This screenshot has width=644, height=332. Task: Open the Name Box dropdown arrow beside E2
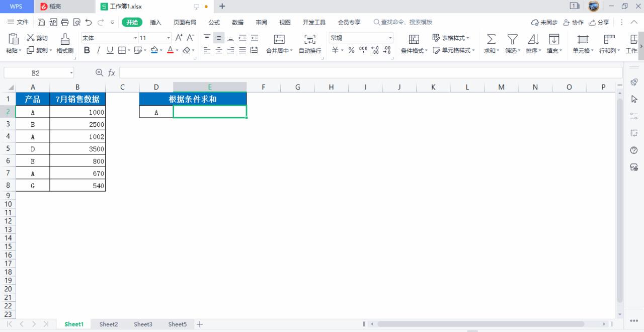[71, 73]
